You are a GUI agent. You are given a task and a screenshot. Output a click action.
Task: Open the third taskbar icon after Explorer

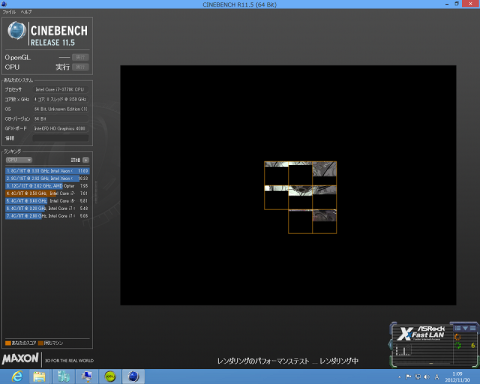(63, 377)
